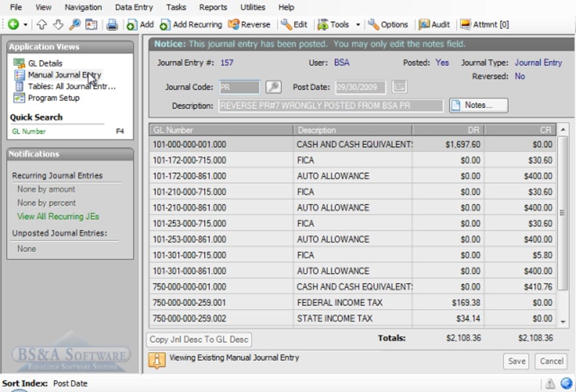The width and height of the screenshot is (576, 392).
Task: Click the Description column header
Action: [352, 130]
